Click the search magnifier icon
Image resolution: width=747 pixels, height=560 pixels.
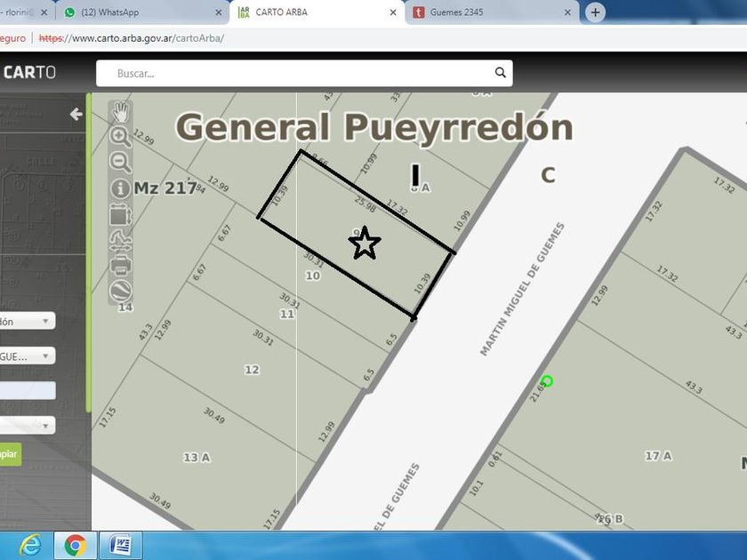500,73
